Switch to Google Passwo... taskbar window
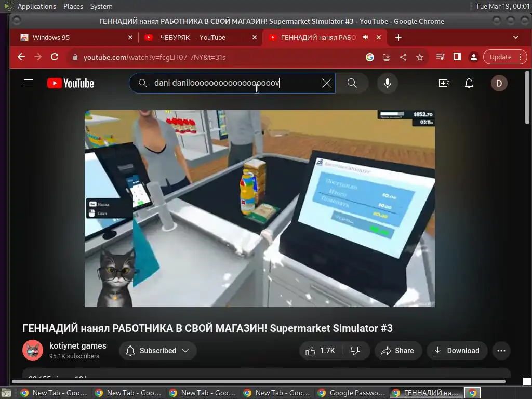Image resolution: width=532 pixels, height=399 pixels. coord(352,393)
